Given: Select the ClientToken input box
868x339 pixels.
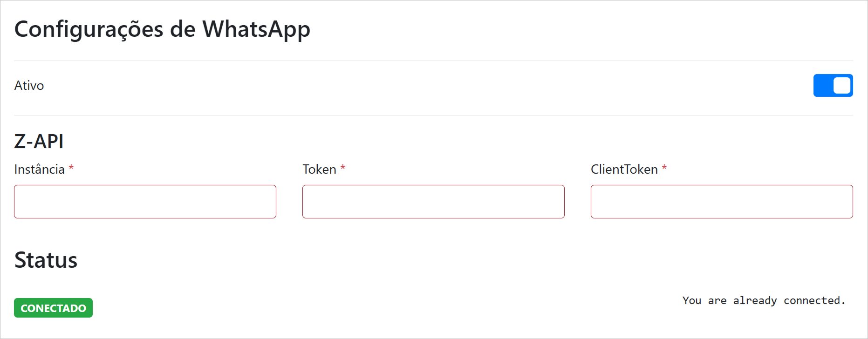Looking at the screenshot, I should pos(722,202).
